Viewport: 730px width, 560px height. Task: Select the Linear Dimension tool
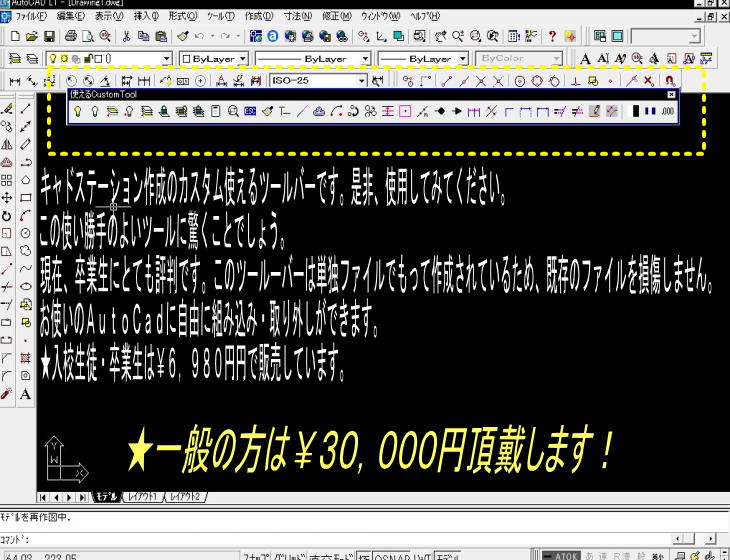tap(15, 81)
